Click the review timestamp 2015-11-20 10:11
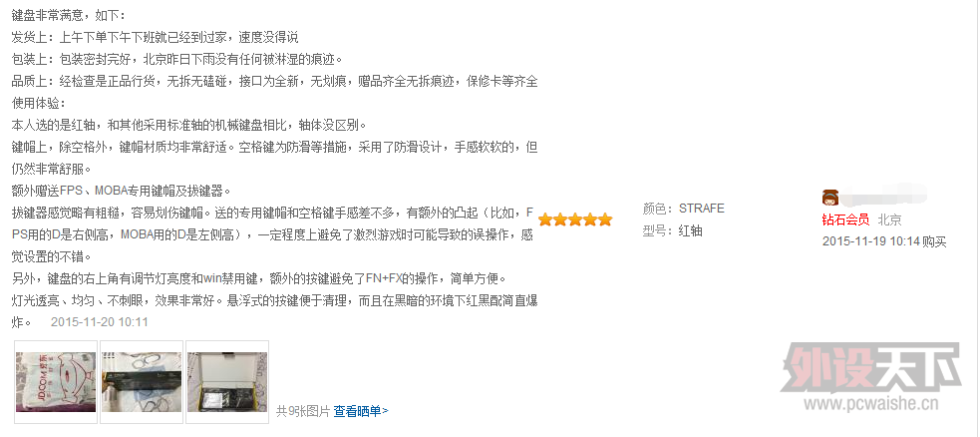Image resolution: width=980 pixels, height=437 pixels. click(x=100, y=322)
